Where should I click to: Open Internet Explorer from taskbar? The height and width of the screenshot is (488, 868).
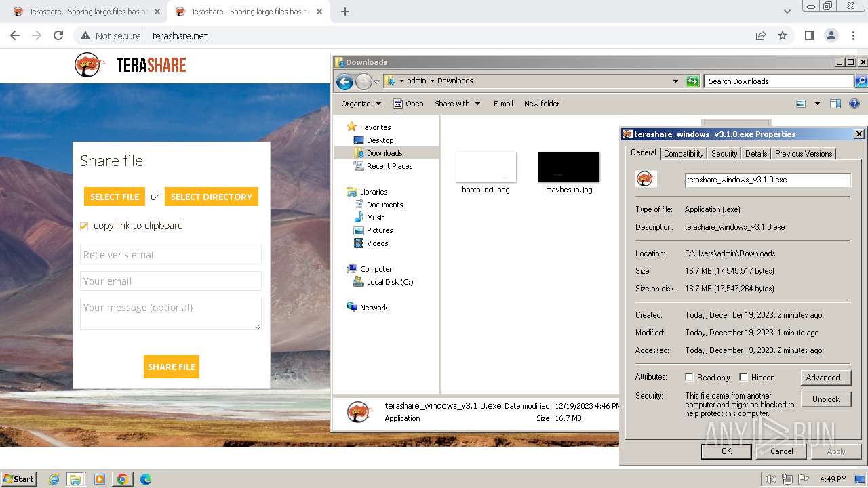(54, 479)
